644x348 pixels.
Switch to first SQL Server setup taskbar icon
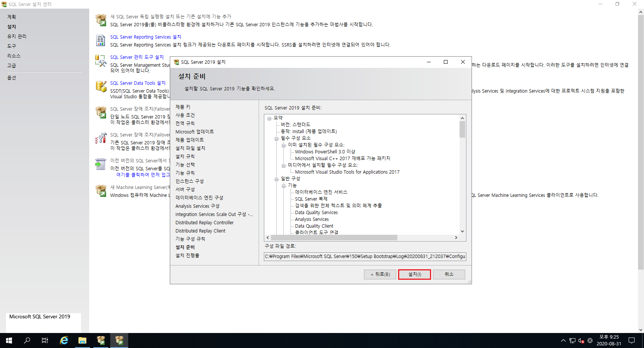(101, 340)
